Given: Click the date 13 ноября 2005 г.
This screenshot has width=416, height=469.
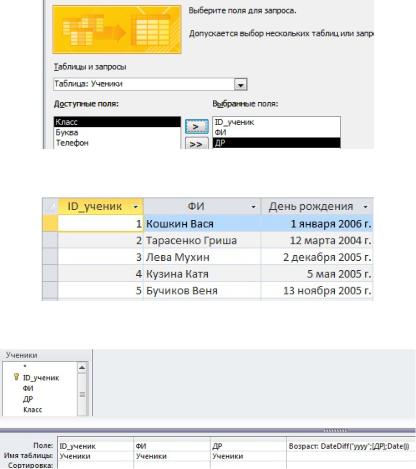Looking at the screenshot, I should 317,290.
